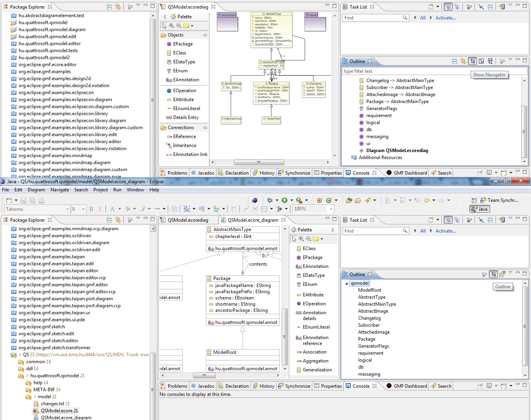
Task: Click New Task icon in front Task List
Action: pos(431,220)
